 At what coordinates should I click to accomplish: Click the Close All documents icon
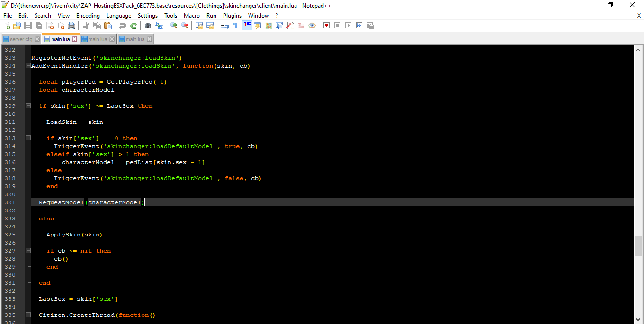click(x=61, y=26)
